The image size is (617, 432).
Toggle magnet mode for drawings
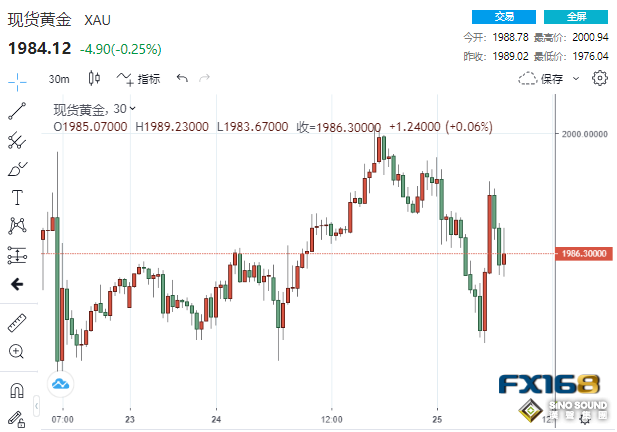point(16,390)
